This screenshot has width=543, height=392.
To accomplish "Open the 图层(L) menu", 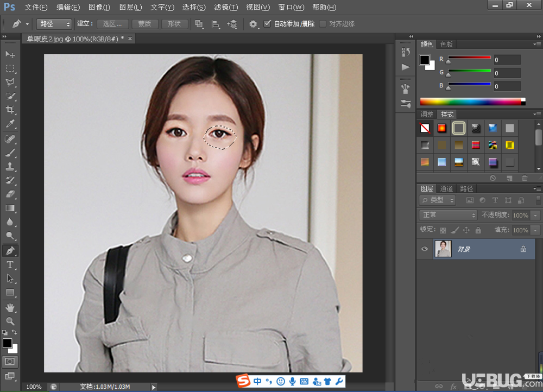I will (x=130, y=7).
